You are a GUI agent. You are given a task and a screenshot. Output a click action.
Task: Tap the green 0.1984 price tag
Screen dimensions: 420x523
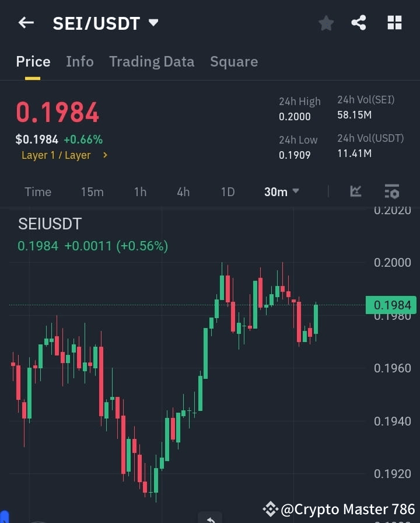coord(391,305)
